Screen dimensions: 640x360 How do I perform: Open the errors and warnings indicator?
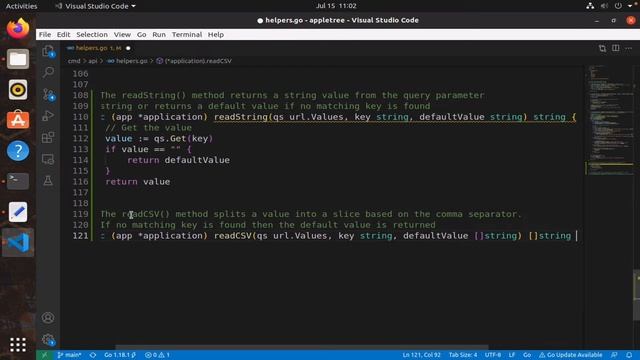[157, 355]
